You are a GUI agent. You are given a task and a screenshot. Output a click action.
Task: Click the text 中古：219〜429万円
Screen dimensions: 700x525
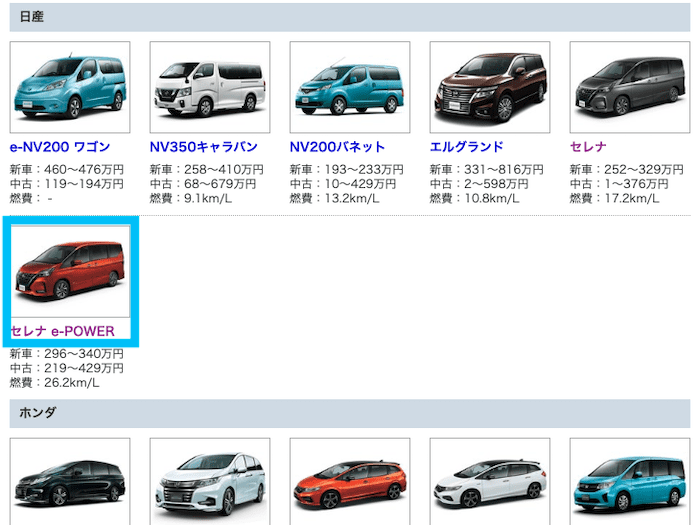(x=67, y=368)
